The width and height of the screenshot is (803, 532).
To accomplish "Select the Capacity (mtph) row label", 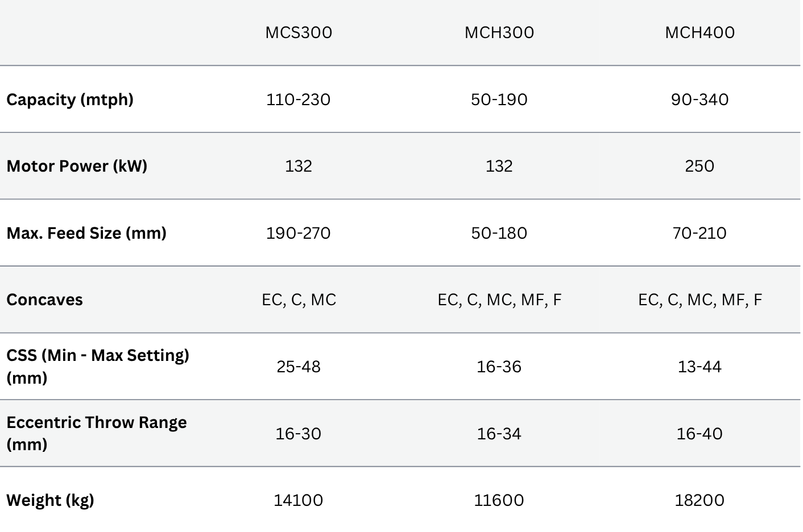I will tap(70, 99).
